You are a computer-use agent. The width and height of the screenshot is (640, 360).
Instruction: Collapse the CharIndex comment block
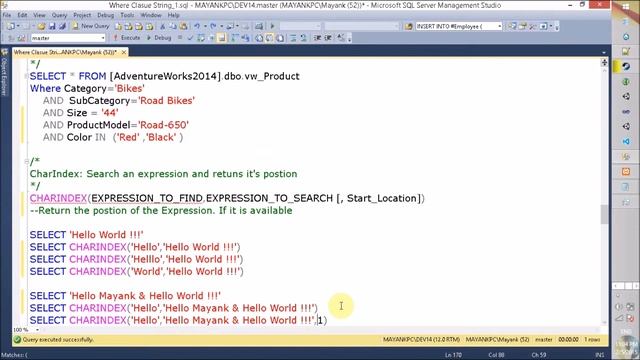point(26,162)
